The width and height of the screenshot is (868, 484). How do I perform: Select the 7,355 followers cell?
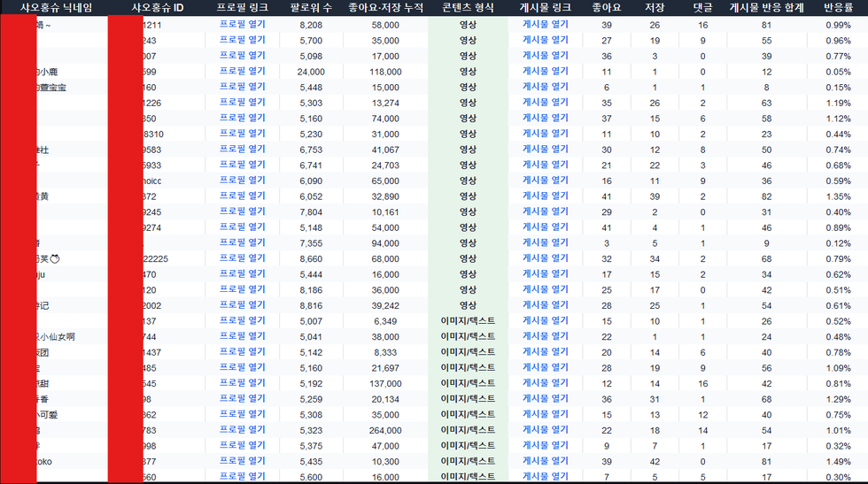[x=311, y=243]
